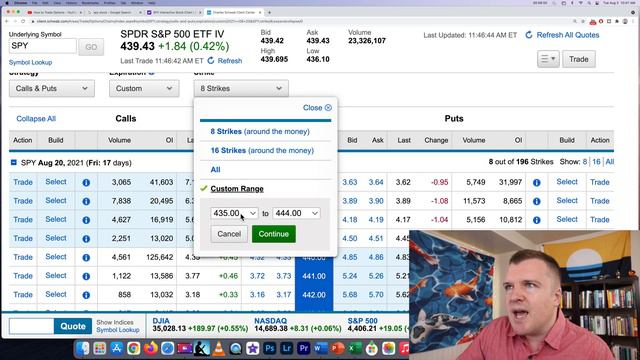Show 16 strikes via Show: 16 link
The image size is (640, 360).
tap(596, 162)
